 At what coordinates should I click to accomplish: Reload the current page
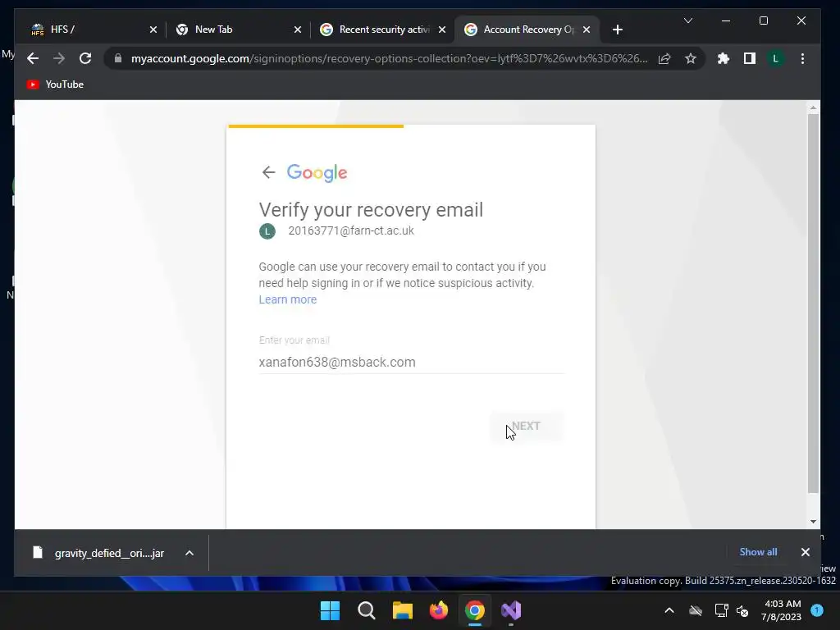pyautogui.click(x=85, y=58)
